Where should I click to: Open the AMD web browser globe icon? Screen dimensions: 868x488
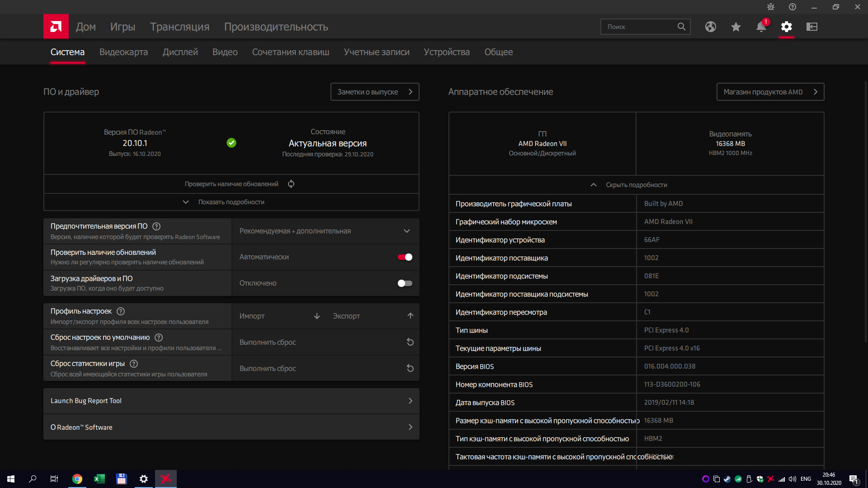coord(710,27)
